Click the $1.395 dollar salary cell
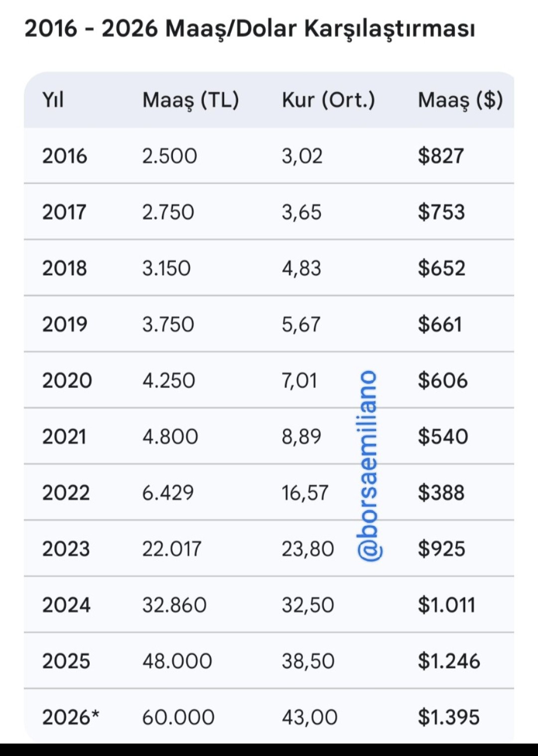538x756 pixels. pyautogui.click(x=449, y=717)
